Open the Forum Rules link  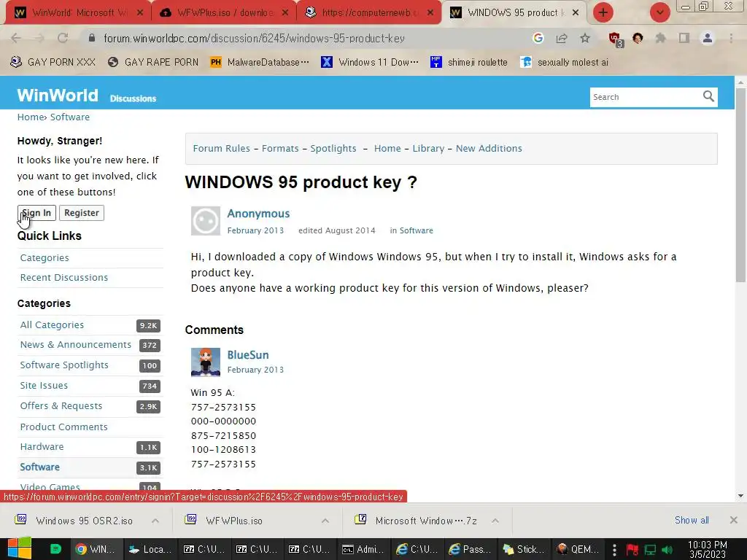tap(222, 149)
